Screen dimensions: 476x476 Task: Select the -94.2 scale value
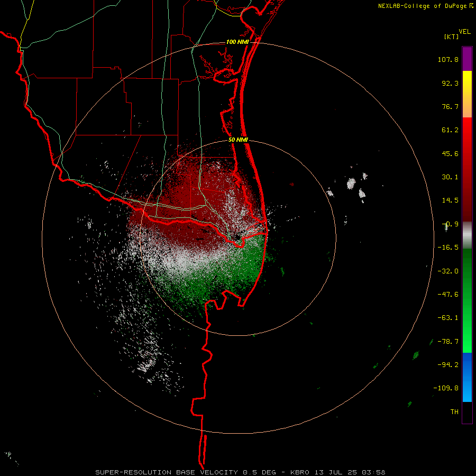click(448, 364)
